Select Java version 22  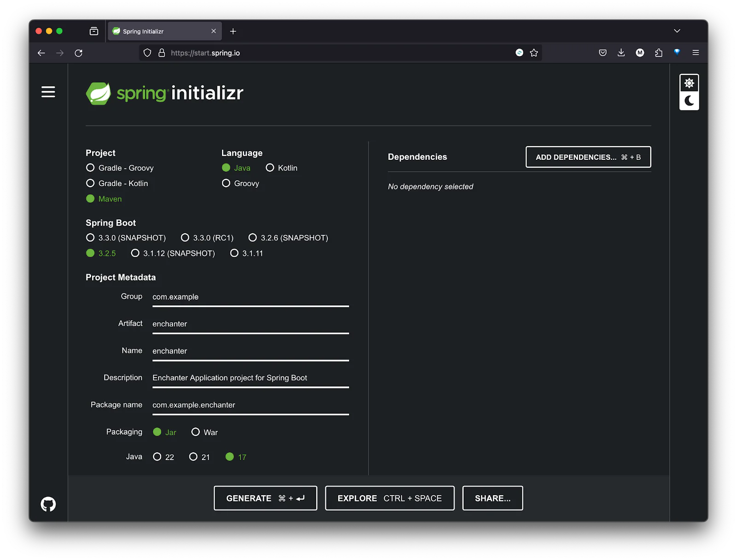[x=164, y=457]
